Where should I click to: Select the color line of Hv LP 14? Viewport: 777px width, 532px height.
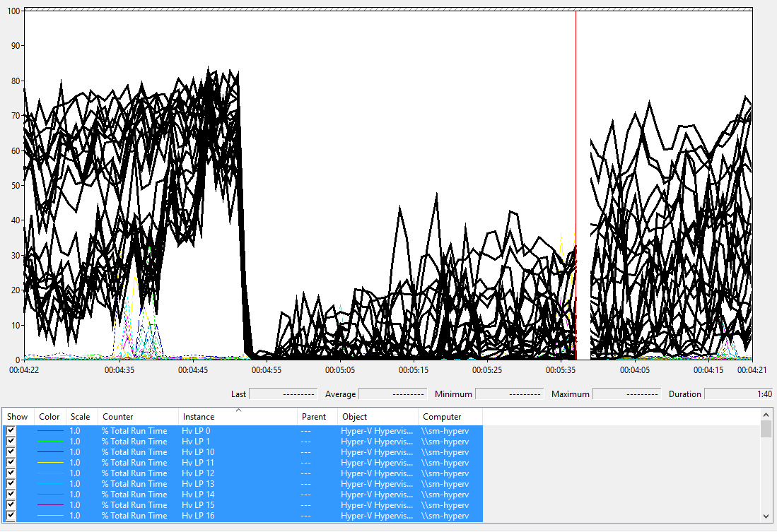(x=50, y=495)
